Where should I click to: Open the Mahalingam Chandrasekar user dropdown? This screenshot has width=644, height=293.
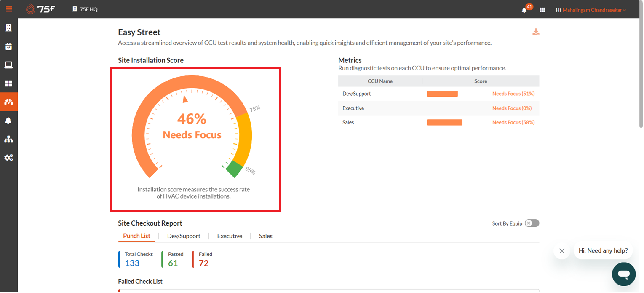pyautogui.click(x=594, y=10)
